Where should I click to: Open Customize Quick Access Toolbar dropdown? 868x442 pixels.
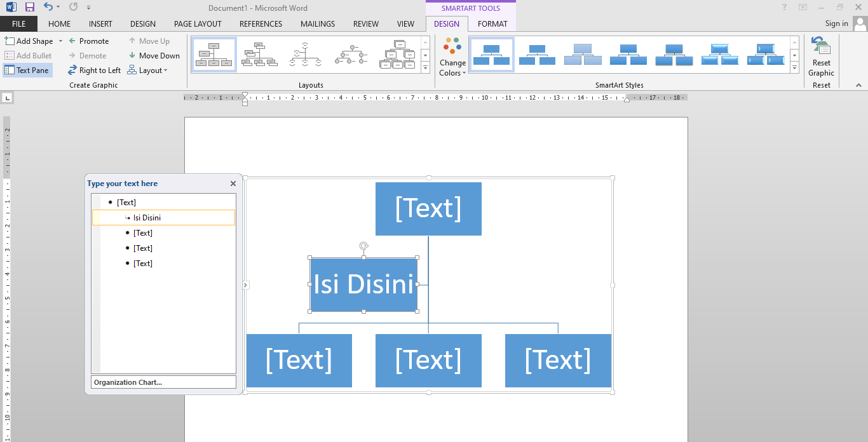pyautogui.click(x=88, y=8)
